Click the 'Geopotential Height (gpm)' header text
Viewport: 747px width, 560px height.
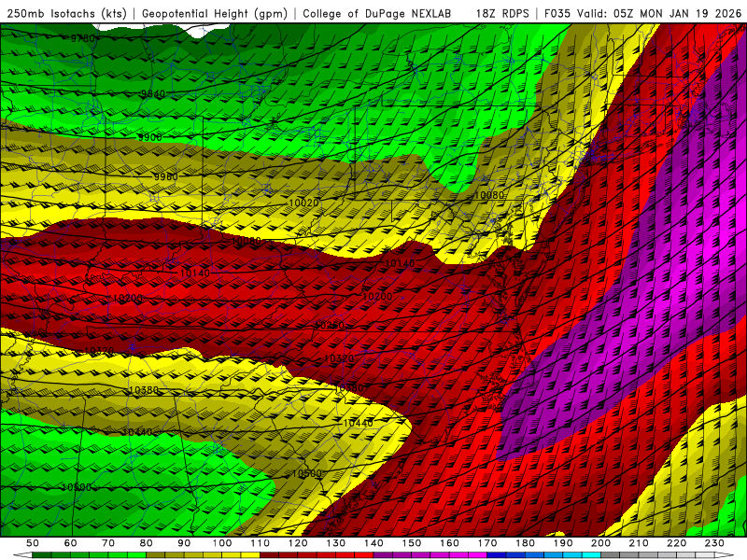point(215,13)
